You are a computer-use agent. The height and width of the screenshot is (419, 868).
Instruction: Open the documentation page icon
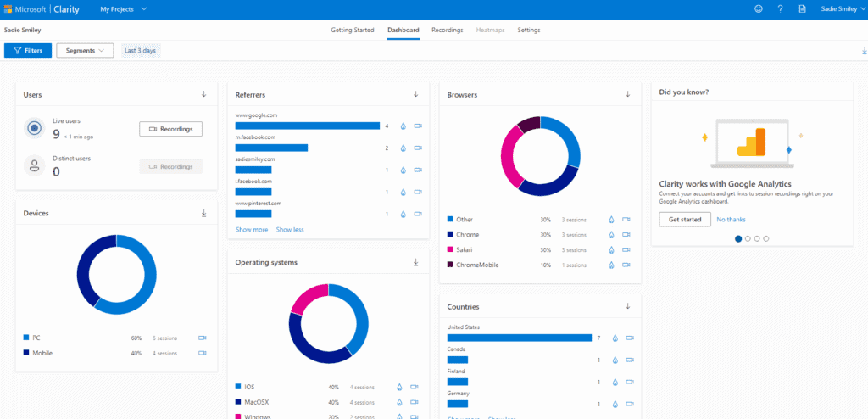tap(802, 8)
